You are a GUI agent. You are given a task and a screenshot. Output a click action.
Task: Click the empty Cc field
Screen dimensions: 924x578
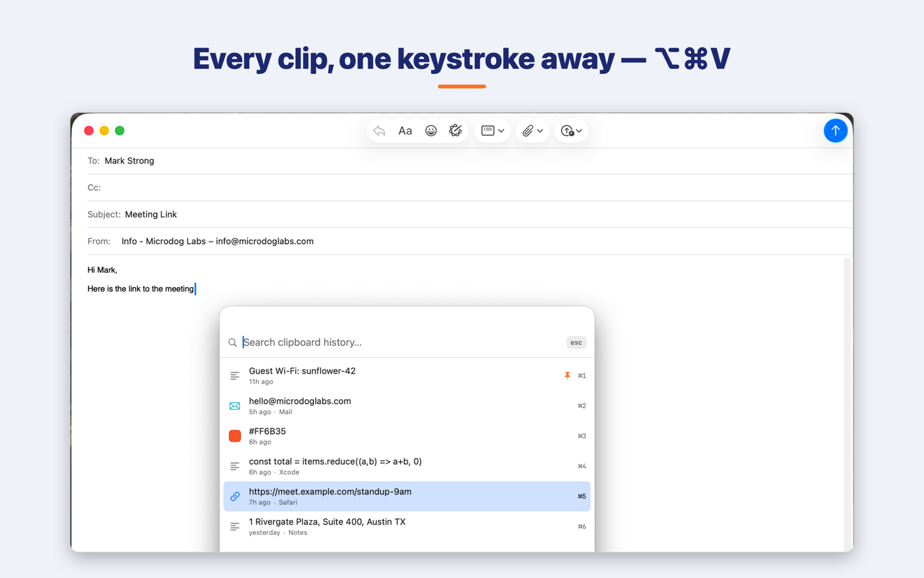pyautogui.click(x=470, y=188)
